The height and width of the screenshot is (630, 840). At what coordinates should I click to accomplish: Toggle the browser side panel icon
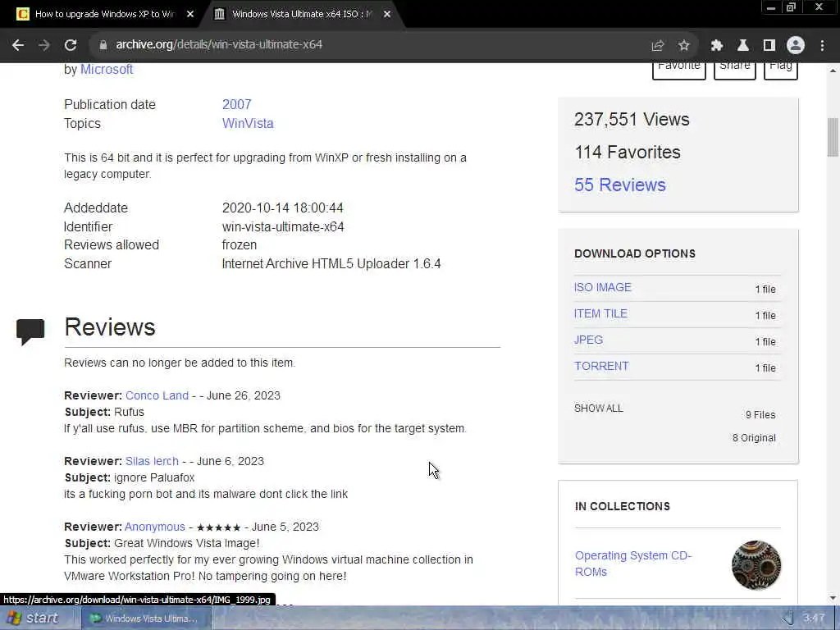point(769,45)
